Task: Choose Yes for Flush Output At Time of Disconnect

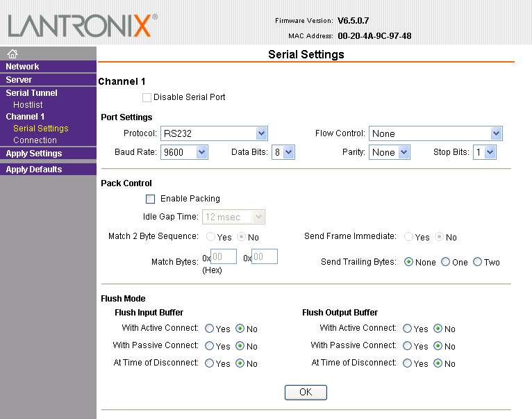Action: [407, 363]
